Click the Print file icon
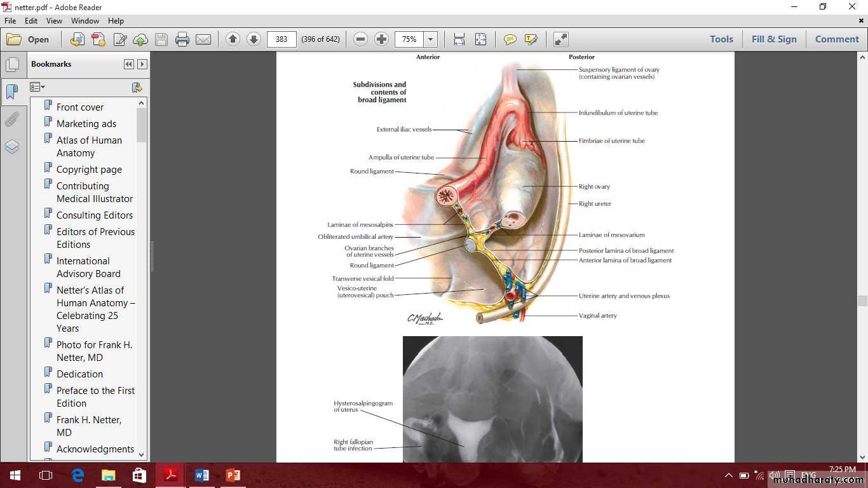Image resolution: width=868 pixels, height=488 pixels. (182, 39)
